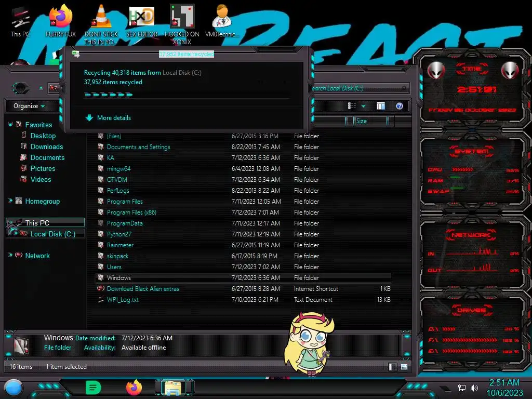Click Download Black Alien extras shortcut
The height and width of the screenshot is (399, 532).
[243, 288]
